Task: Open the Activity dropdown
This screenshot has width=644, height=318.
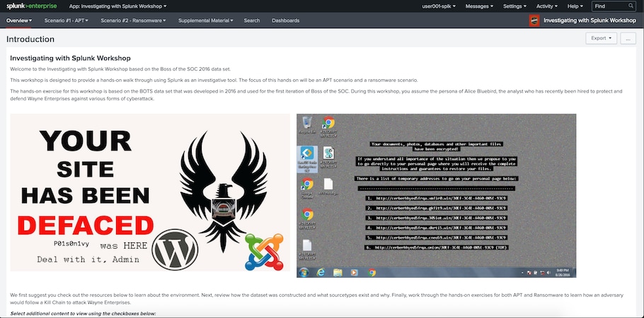Action: pos(547,6)
